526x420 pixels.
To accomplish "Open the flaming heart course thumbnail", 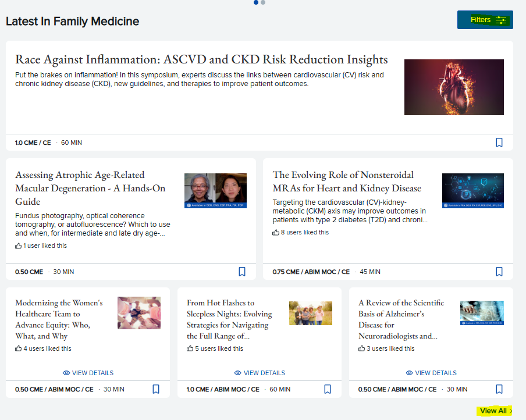I will pos(454,87).
